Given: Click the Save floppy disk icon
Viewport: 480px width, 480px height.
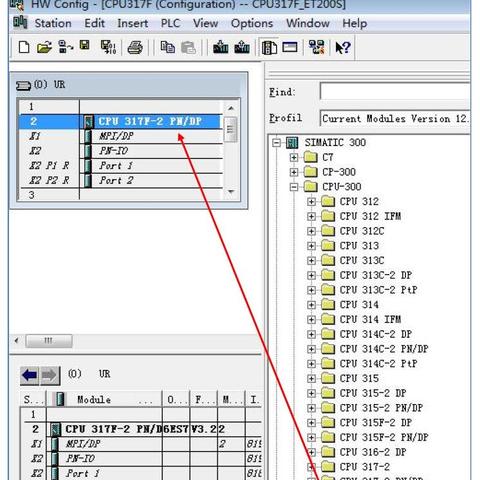Looking at the screenshot, I should pos(84,45).
